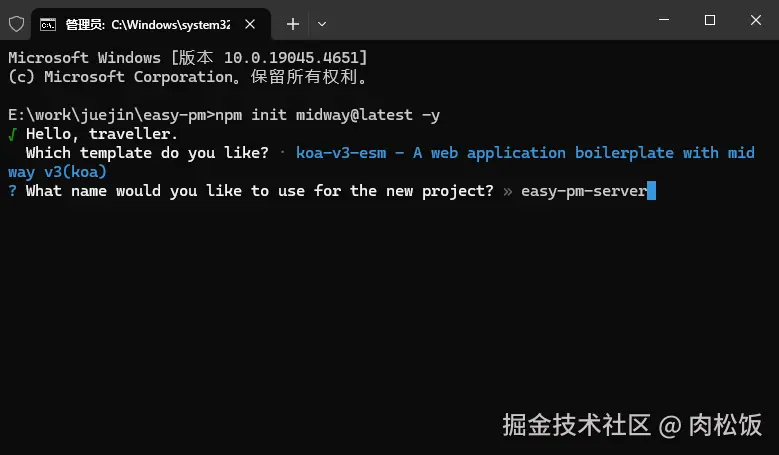
Task: Click the cmd icon on the tab
Action: (x=47, y=23)
